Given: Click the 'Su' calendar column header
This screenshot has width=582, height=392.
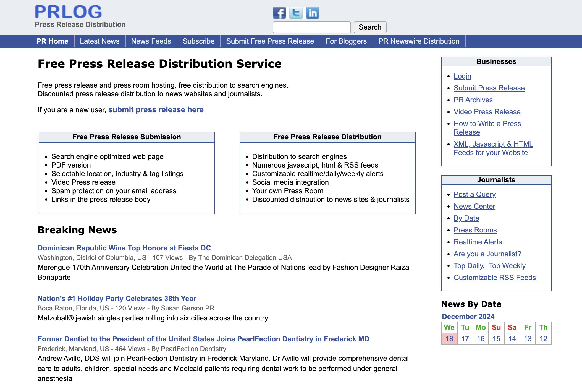Looking at the screenshot, I should pos(496,327).
